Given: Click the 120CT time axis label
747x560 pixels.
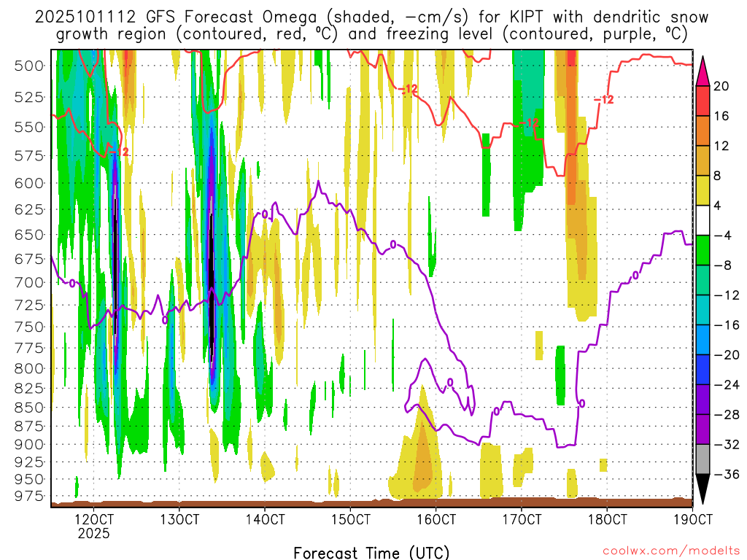Looking at the screenshot, I should coord(93,519).
